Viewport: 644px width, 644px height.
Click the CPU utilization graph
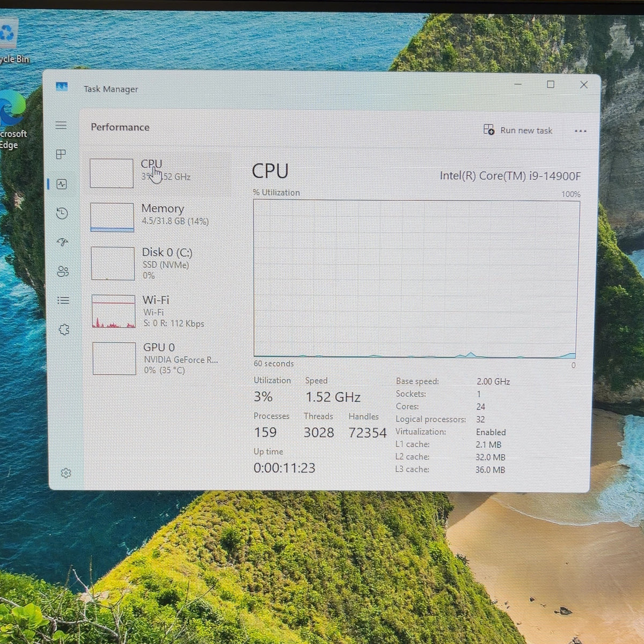click(x=416, y=279)
